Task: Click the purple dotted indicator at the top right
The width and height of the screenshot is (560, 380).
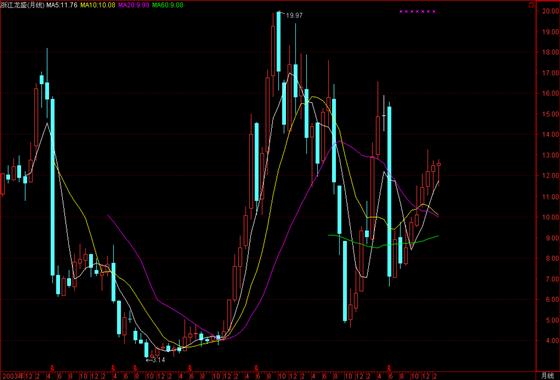Action: 418,11
